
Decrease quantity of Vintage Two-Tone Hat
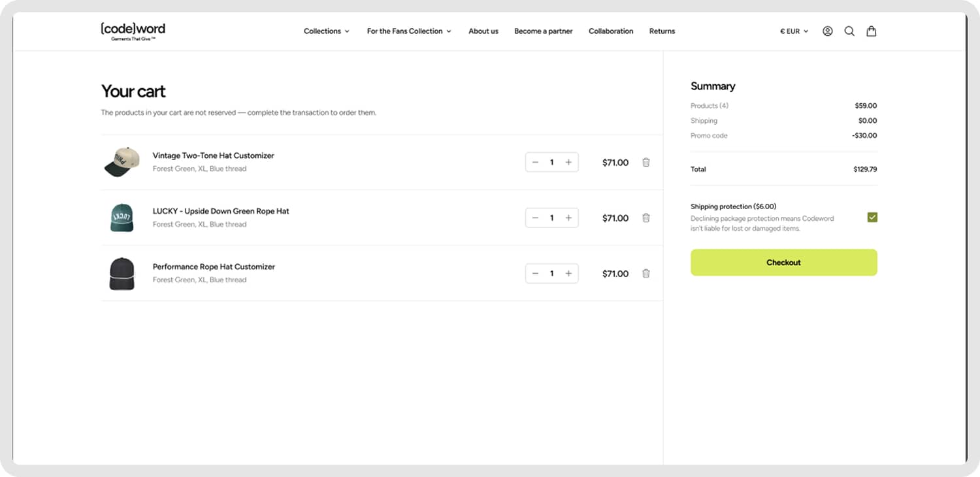pyautogui.click(x=535, y=163)
